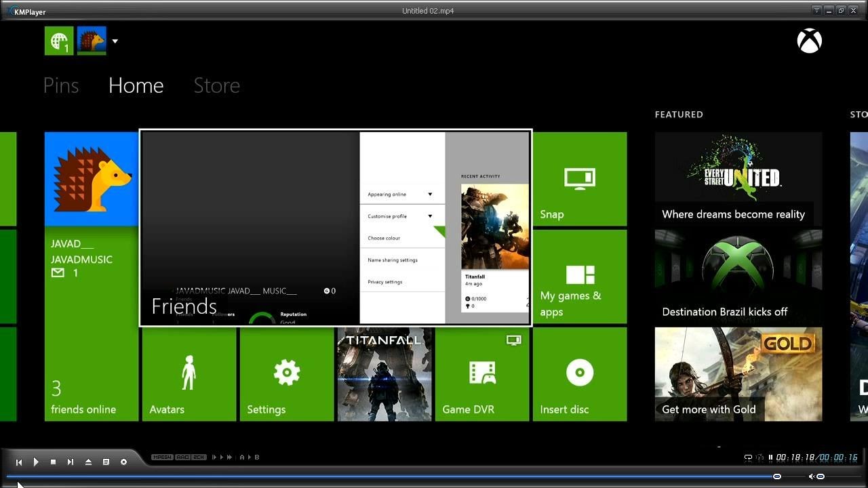Viewport: 868px width, 488px height.
Task: Open My games & apps tile
Action: [580, 277]
